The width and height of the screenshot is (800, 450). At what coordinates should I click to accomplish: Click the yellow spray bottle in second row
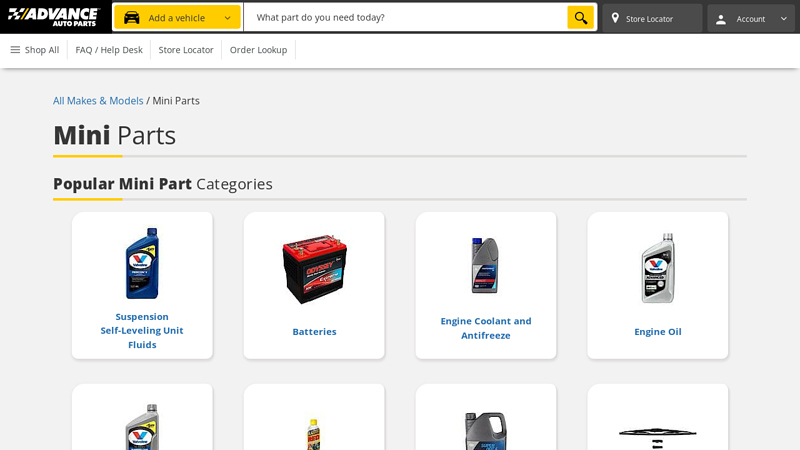313,434
